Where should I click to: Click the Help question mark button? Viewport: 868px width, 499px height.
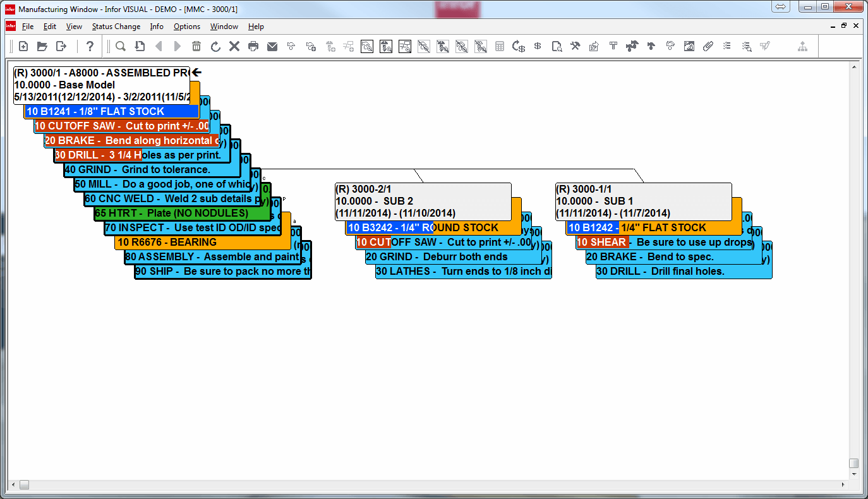(x=90, y=45)
